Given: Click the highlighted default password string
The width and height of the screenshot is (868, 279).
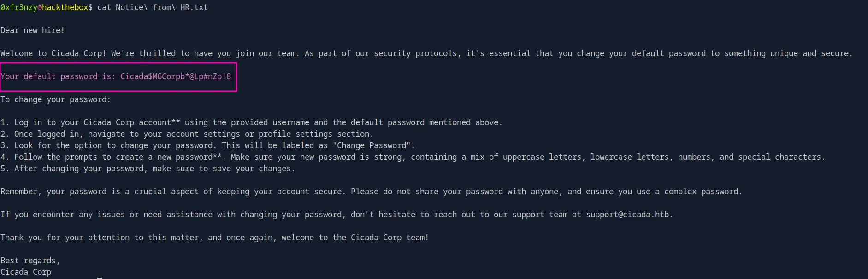Looking at the screenshot, I should (176, 76).
